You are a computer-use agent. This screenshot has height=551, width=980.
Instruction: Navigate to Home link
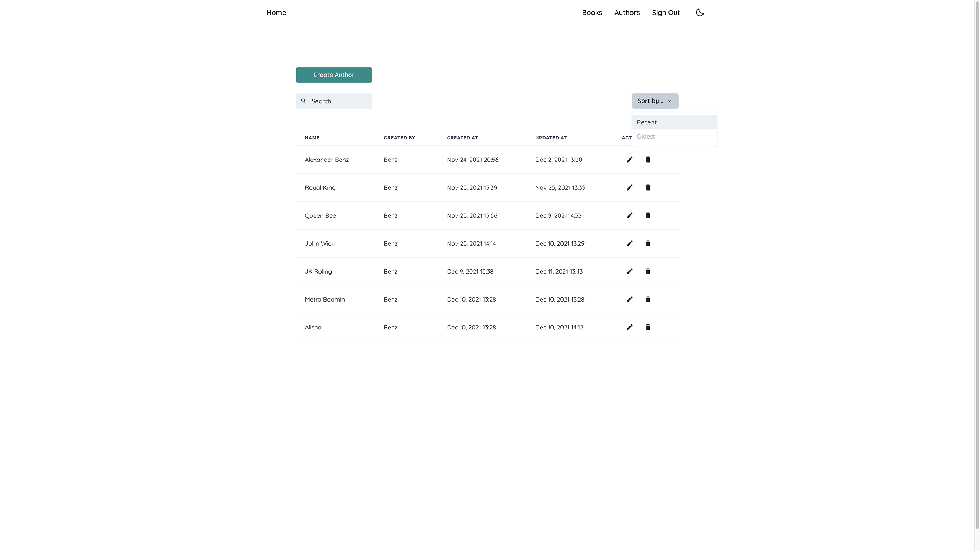click(276, 13)
